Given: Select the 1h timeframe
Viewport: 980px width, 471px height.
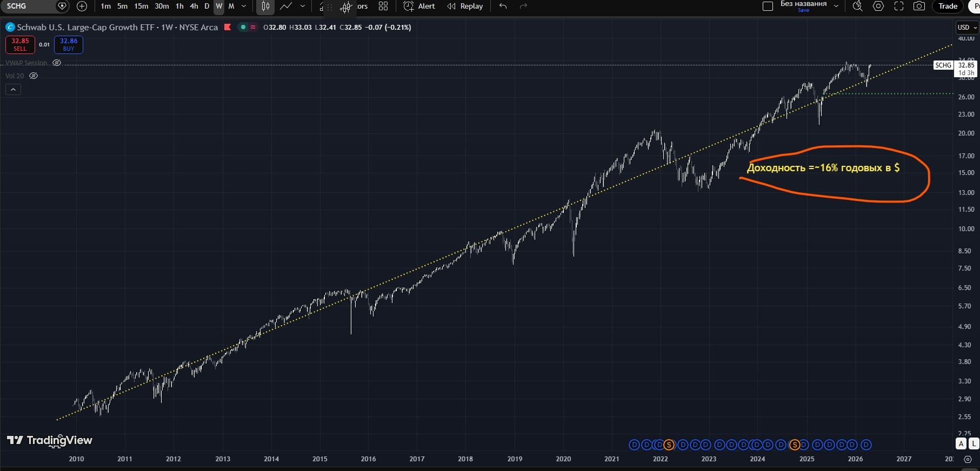Looking at the screenshot, I should pos(179,6).
